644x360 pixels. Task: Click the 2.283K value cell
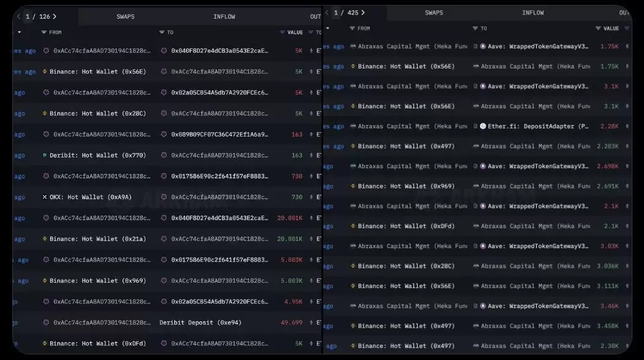pos(608,146)
